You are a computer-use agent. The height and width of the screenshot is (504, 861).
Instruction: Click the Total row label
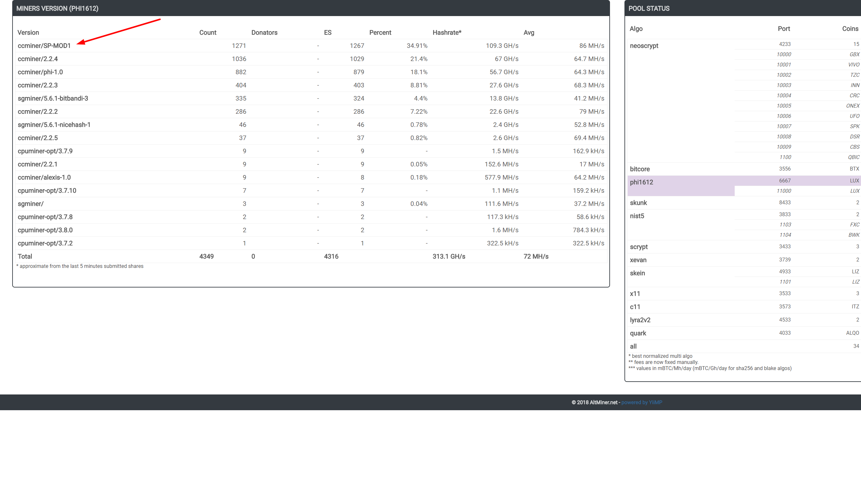coord(25,256)
